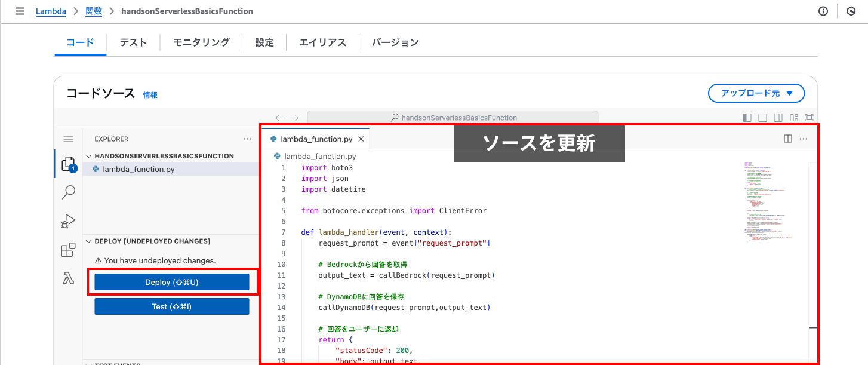Click the 'You have undeployed changes' warning
Viewport: 868px width, 365px height.
coord(155,261)
